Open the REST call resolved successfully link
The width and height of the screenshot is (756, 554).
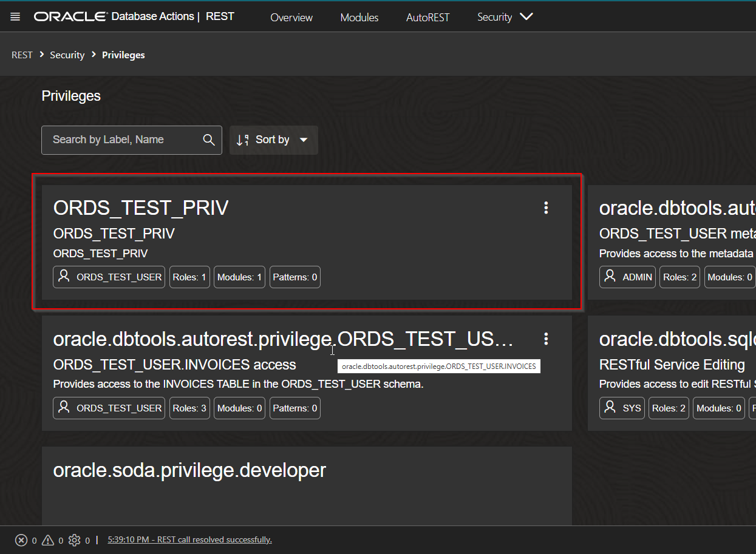pyautogui.click(x=189, y=539)
